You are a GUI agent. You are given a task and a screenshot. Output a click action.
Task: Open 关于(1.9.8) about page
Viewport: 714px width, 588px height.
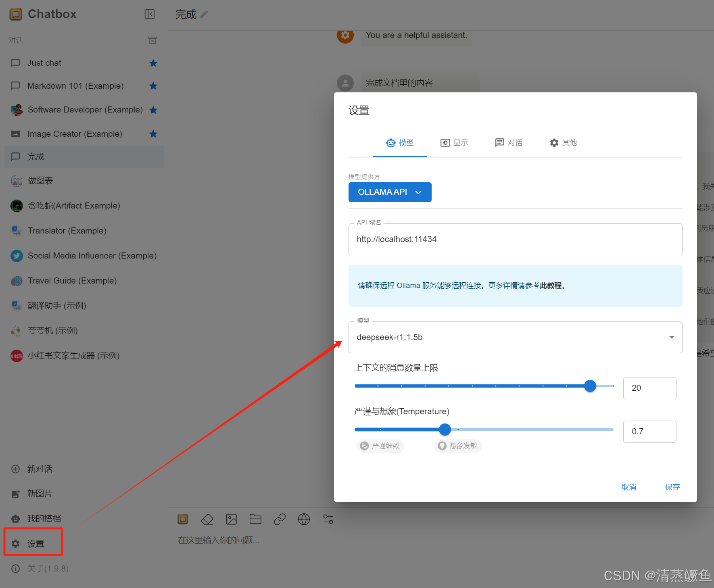(84, 569)
